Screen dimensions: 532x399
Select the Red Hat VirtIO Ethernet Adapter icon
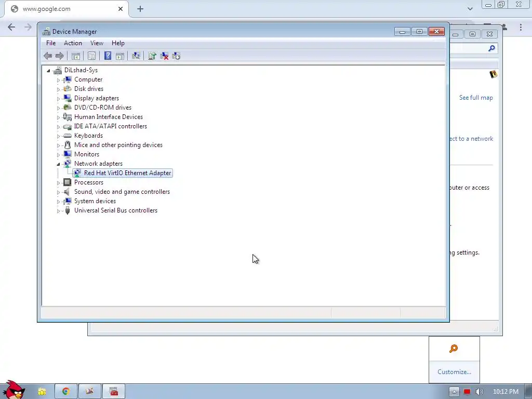point(77,173)
